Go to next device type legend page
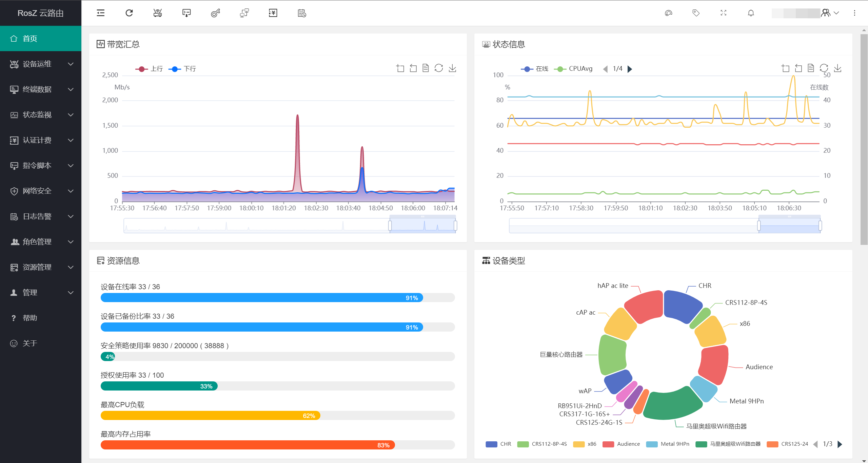Viewport: 868px width, 463px height. pos(840,444)
